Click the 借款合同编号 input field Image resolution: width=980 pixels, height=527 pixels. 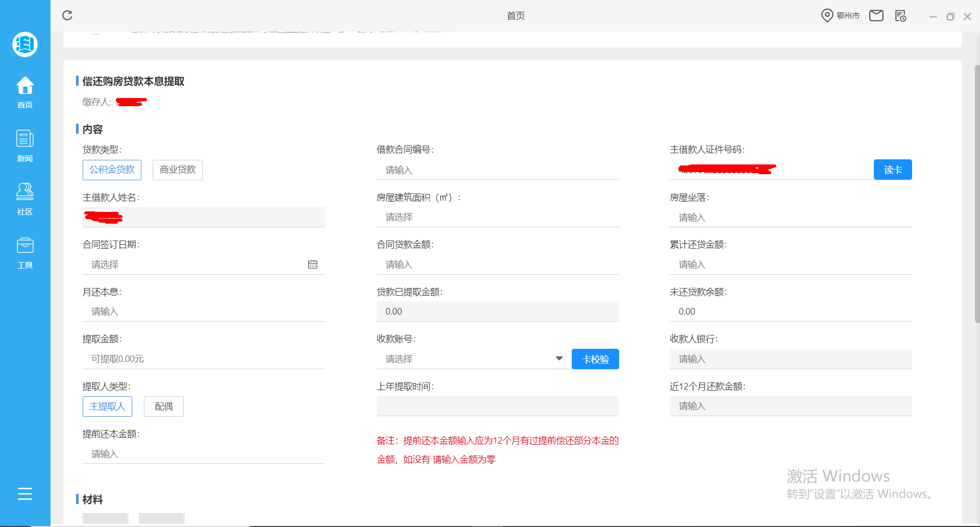click(x=497, y=170)
